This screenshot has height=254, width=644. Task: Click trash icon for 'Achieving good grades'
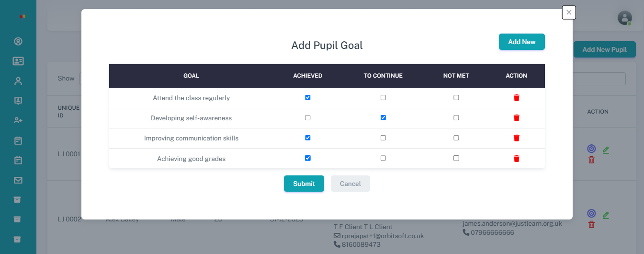516,159
